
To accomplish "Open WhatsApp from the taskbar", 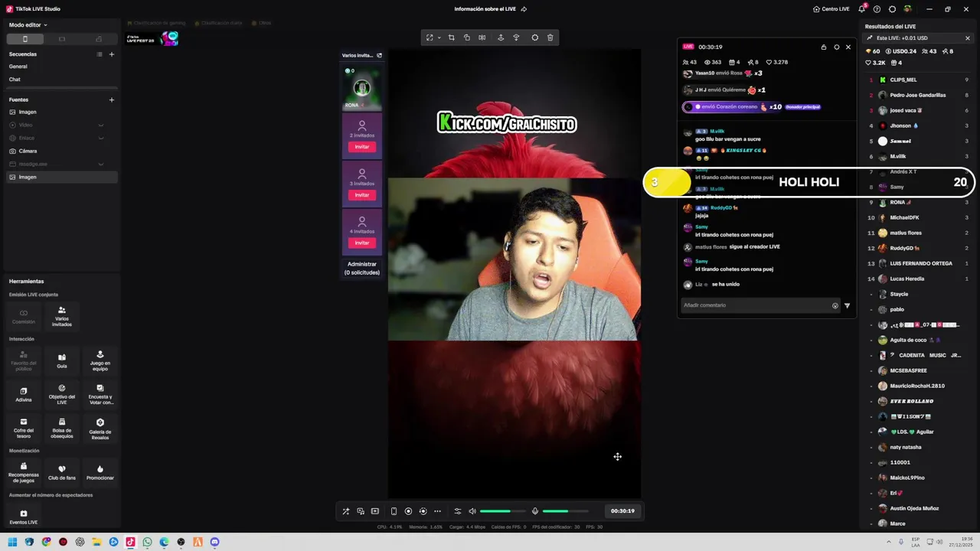I will pos(147,542).
